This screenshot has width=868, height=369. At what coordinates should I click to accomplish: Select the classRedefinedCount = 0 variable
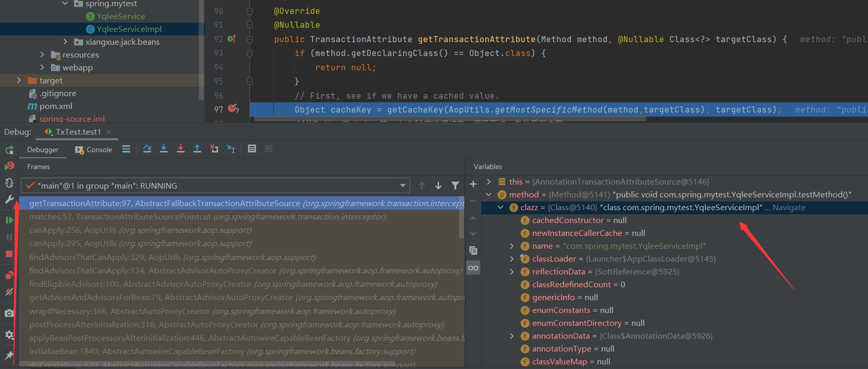[x=578, y=285]
